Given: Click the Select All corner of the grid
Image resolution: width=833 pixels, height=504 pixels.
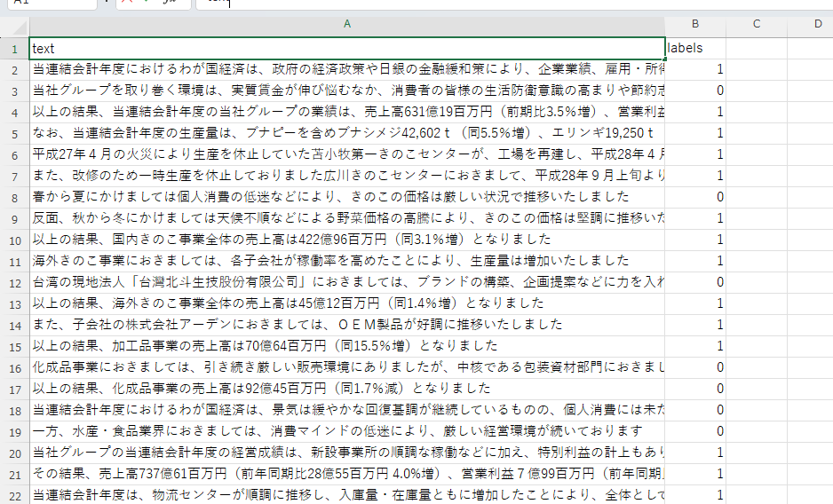Looking at the screenshot, I should click(14, 24).
